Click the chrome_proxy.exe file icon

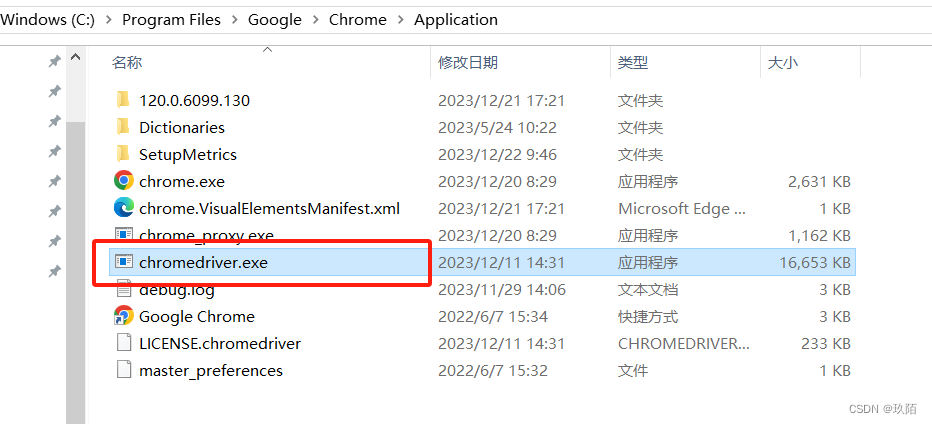pyautogui.click(x=124, y=234)
